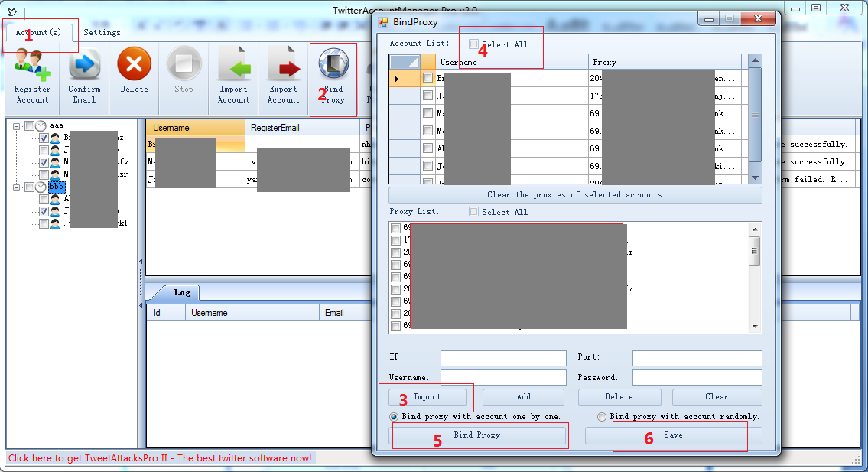Select the 'aaa' group label in tree

[57, 125]
